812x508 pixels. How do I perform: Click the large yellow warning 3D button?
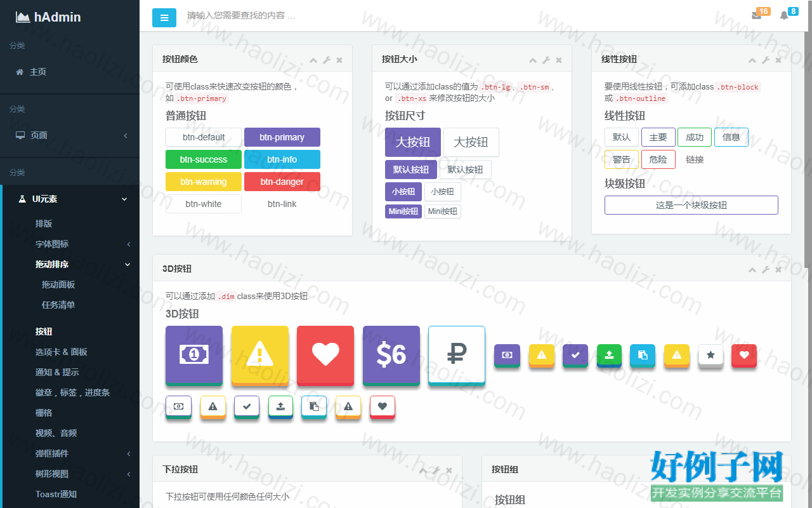260,356
